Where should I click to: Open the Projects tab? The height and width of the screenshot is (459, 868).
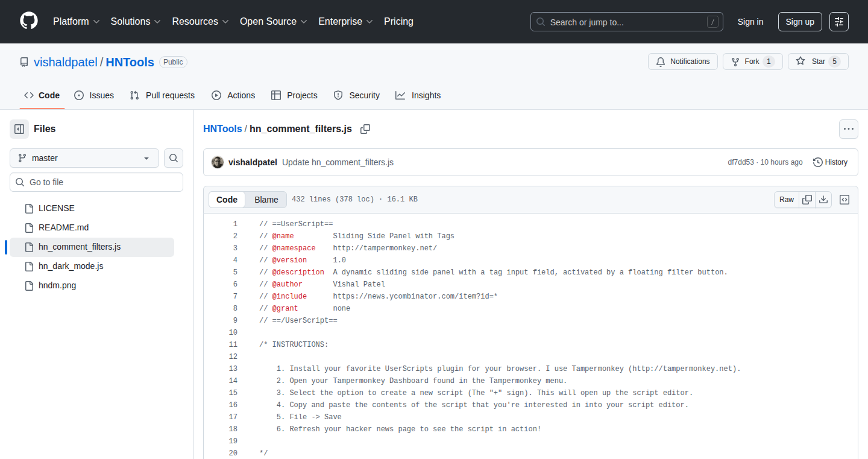click(294, 95)
